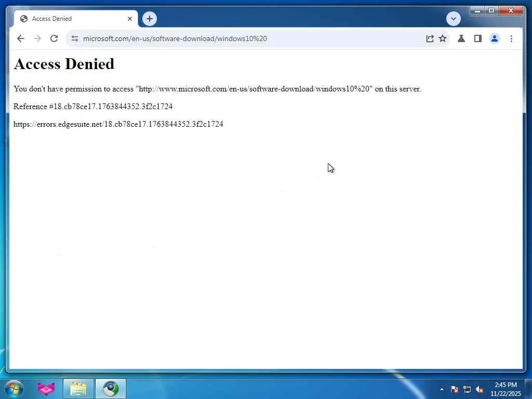This screenshot has width=532, height=399.
Task: Click the Reference #18.cb78ce17 line
Action: [93, 107]
